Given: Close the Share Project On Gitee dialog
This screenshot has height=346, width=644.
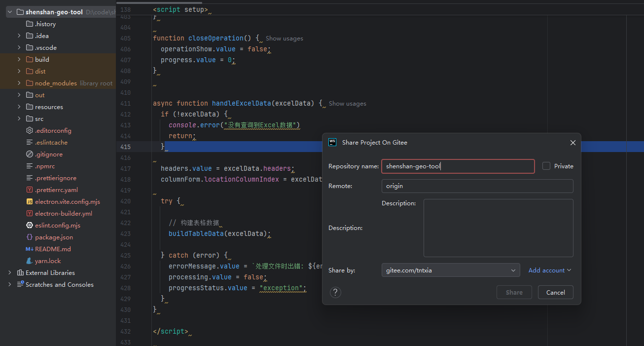Looking at the screenshot, I should [572, 143].
